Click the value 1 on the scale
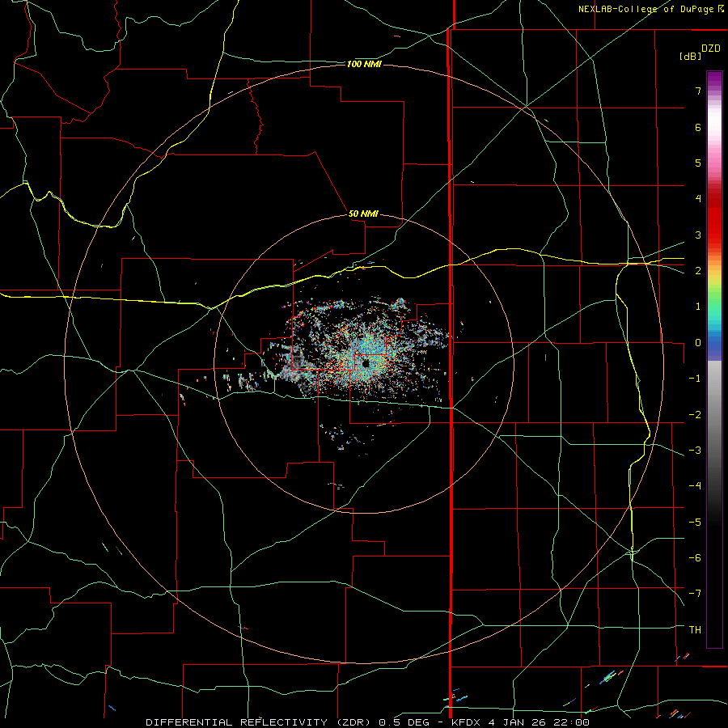The height and width of the screenshot is (728, 728). pyautogui.click(x=698, y=307)
